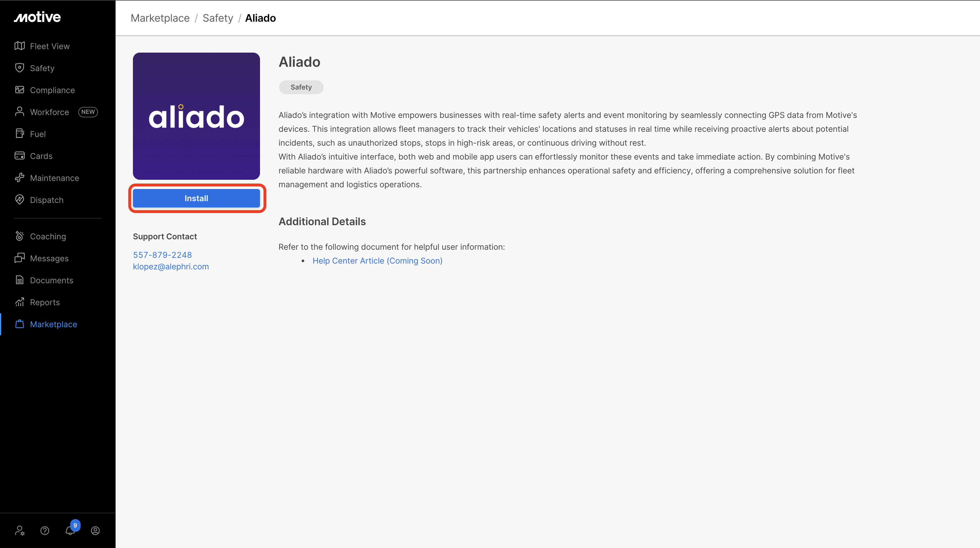Click the Support Contact heading
Screen dimensions: 980x548
(x=165, y=236)
